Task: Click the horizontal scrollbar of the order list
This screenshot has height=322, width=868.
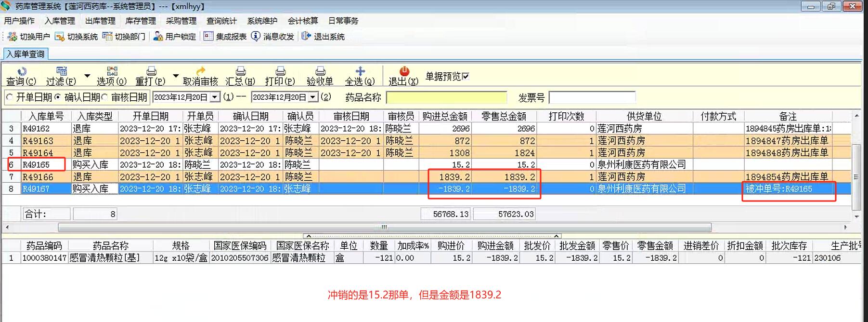Action: tap(385, 227)
